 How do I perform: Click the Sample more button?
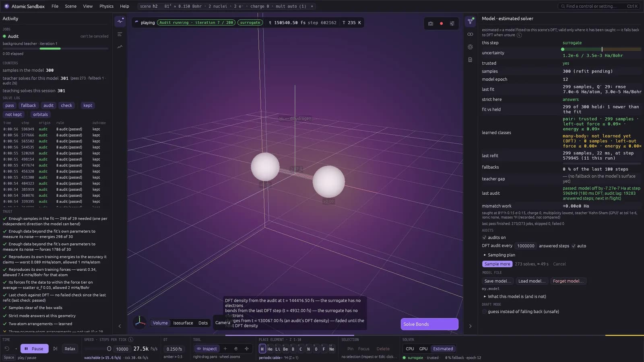[497, 264]
